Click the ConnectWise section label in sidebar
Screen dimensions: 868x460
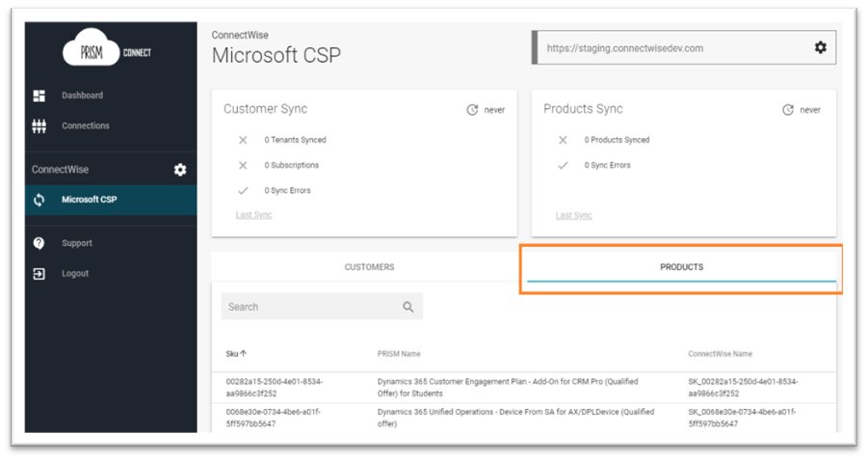coord(60,170)
